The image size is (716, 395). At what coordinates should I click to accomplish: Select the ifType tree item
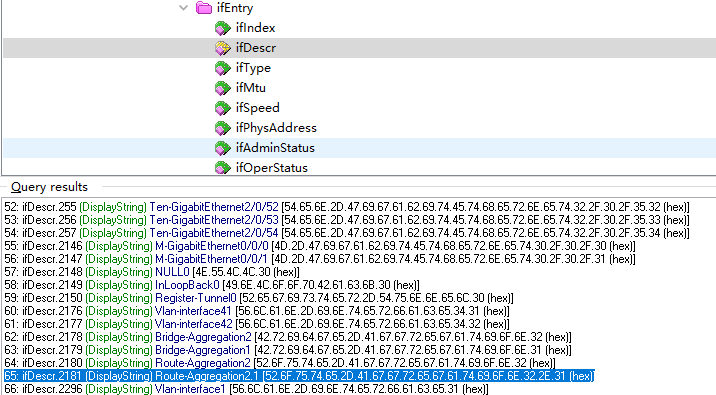tap(253, 68)
